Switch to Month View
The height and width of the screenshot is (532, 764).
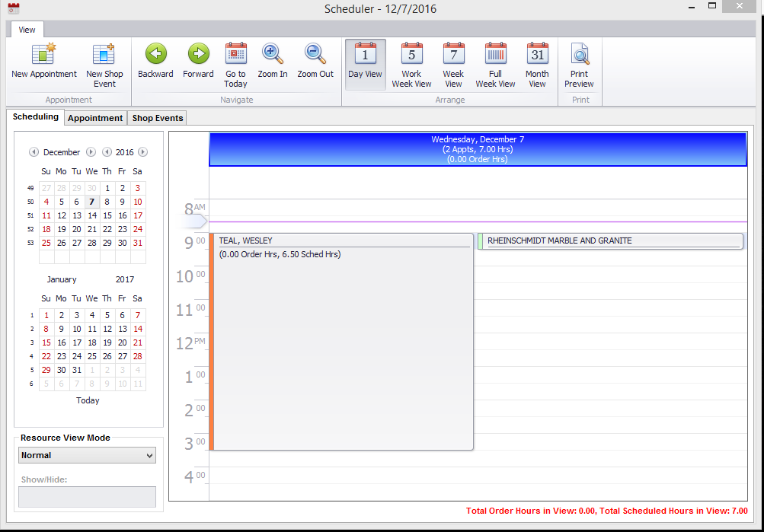click(x=538, y=64)
